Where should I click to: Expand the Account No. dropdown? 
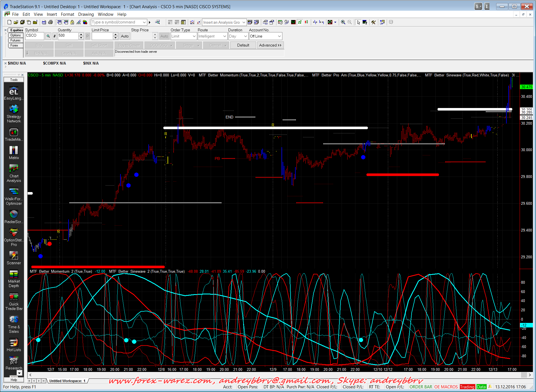(x=279, y=36)
